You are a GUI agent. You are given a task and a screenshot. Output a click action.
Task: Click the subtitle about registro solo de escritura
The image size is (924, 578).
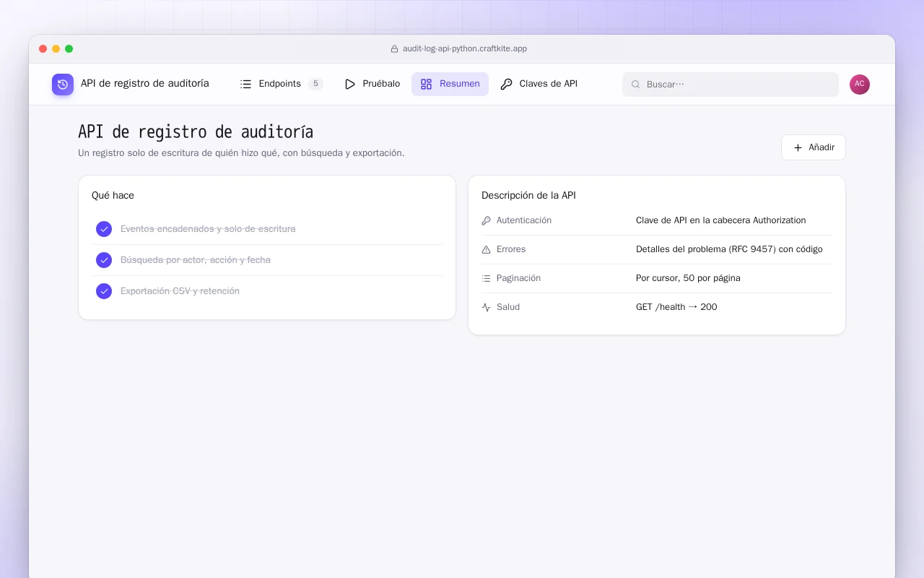pos(241,153)
